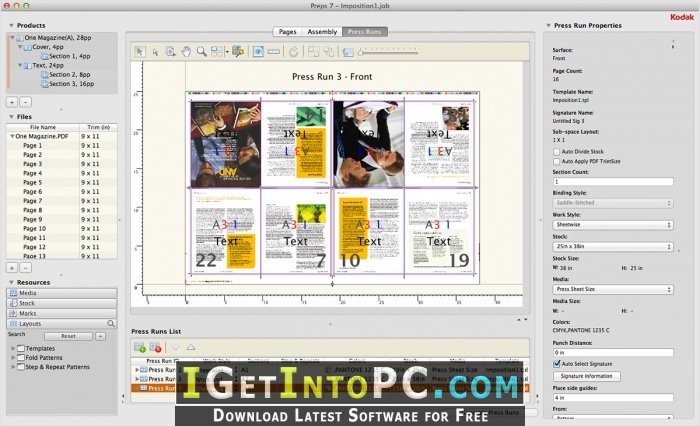Click the Media resource icon

point(13,293)
